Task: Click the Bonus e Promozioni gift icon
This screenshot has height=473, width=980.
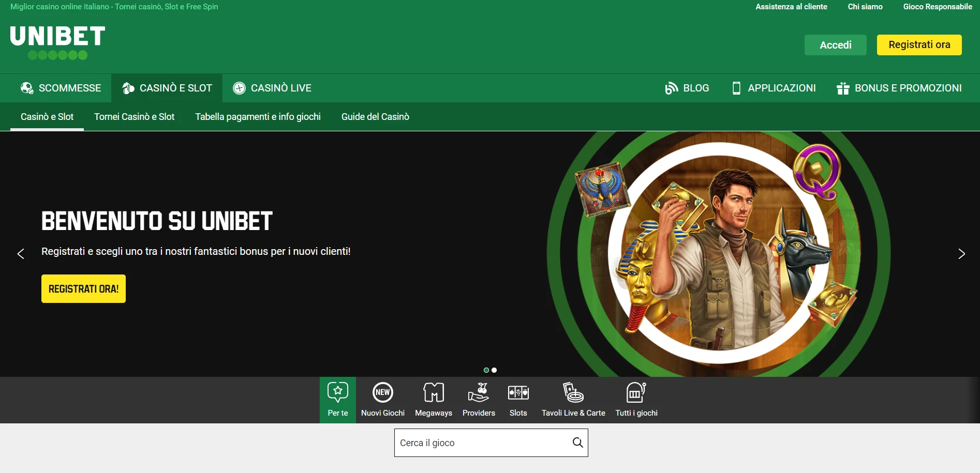Action: coord(843,88)
